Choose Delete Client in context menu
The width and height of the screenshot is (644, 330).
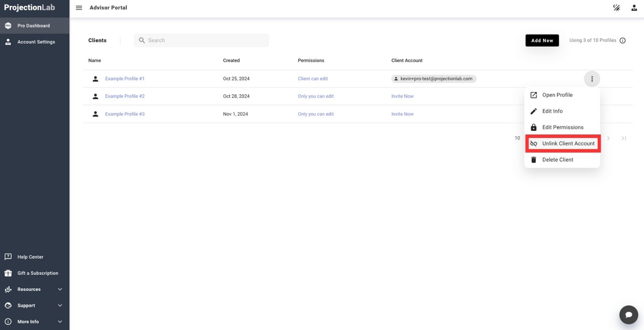click(557, 160)
